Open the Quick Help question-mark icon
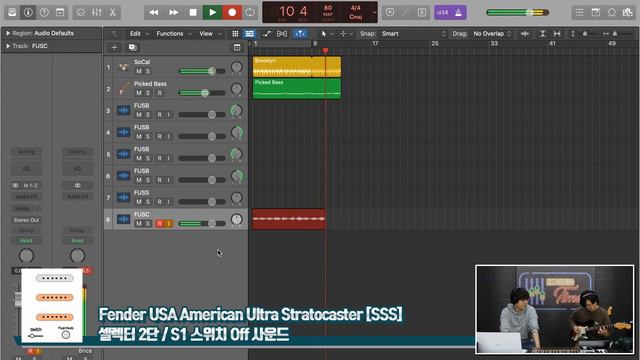640x360 pixels. [x=44, y=13]
